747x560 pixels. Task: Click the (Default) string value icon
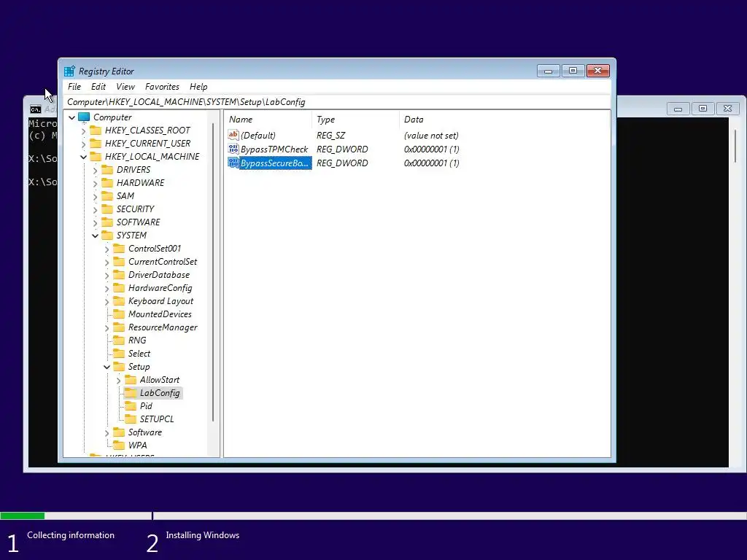233,135
